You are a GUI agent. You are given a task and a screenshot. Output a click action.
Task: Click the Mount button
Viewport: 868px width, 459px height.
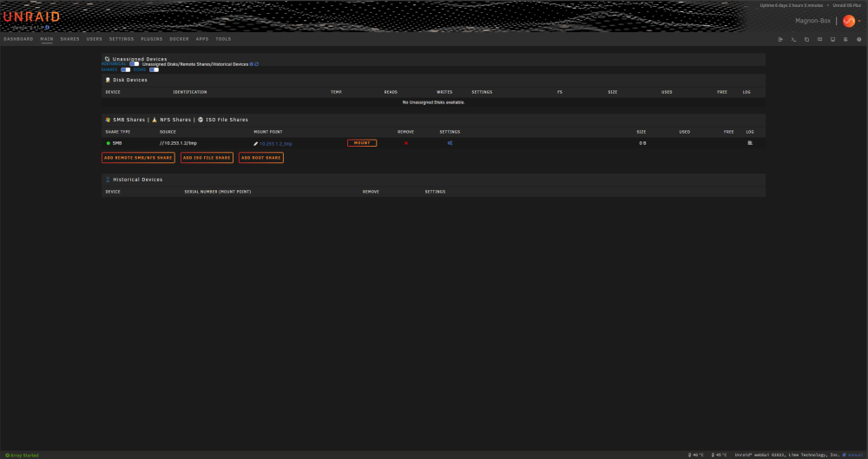[x=362, y=143]
